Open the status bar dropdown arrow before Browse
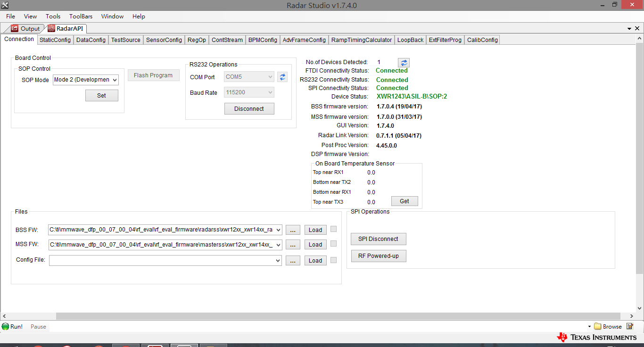This screenshot has width=644, height=347. pos(589,327)
